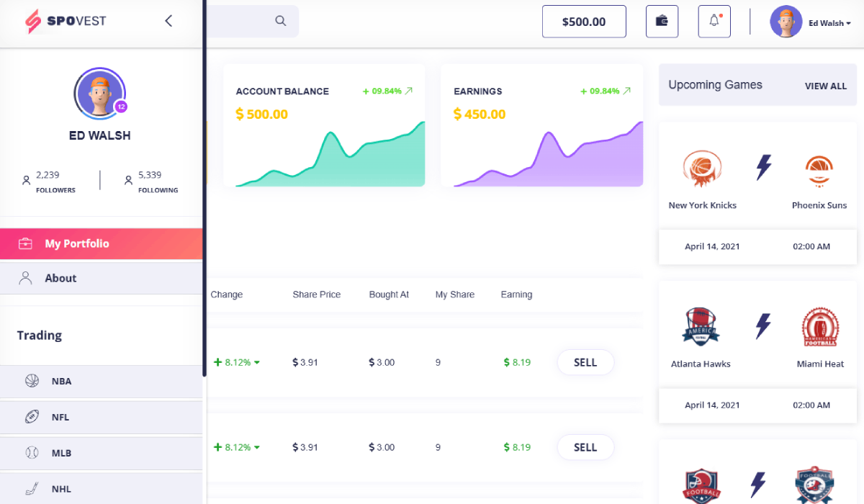Click the My Share column header
Screen dimensions: 864x504
coord(455,294)
